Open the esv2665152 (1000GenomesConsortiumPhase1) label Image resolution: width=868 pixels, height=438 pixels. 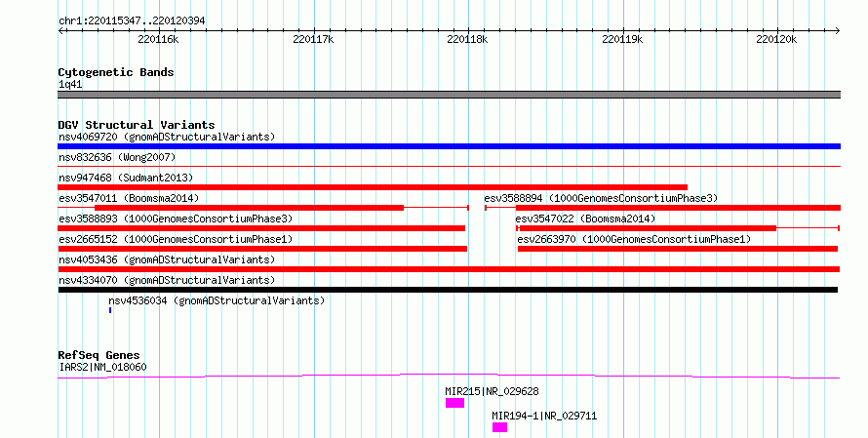click(x=176, y=239)
